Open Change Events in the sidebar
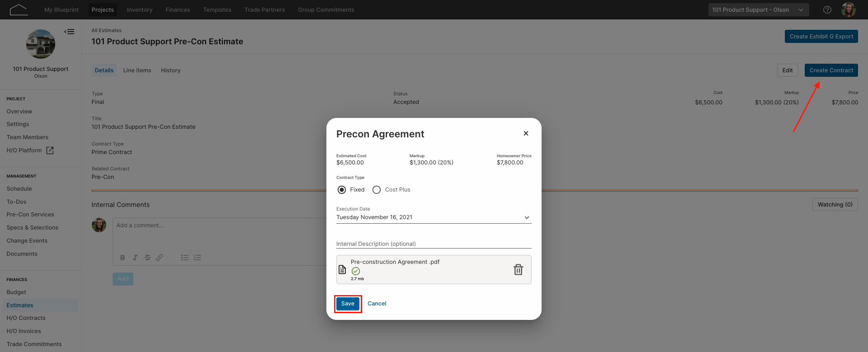The width and height of the screenshot is (868, 352). click(x=27, y=241)
